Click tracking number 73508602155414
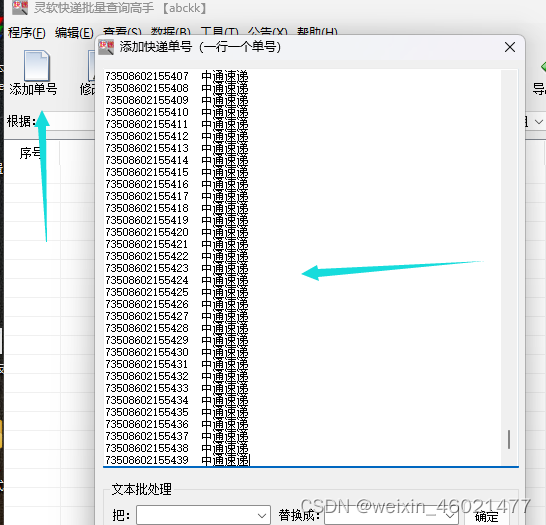The image size is (546, 525). [147, 160]
